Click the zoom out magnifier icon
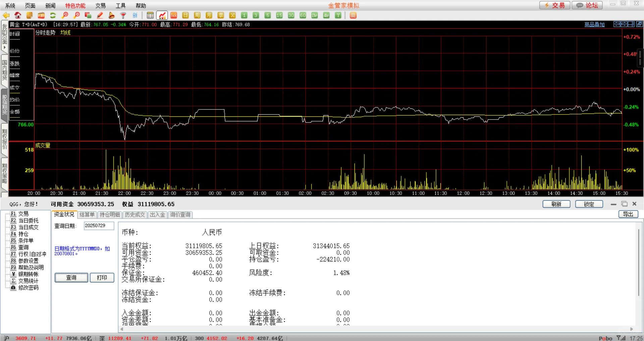The width and height of the screenshot is (644, 341). tap(77, 15)
